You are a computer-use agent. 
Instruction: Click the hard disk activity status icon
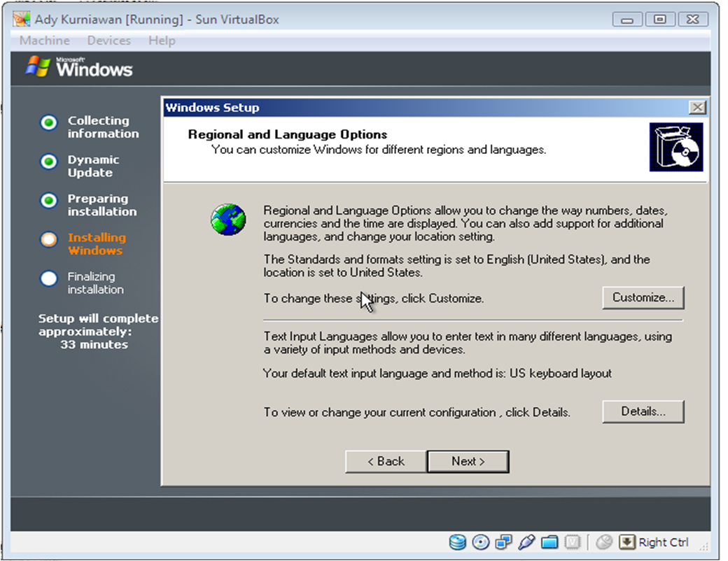[x=457, y=542]
